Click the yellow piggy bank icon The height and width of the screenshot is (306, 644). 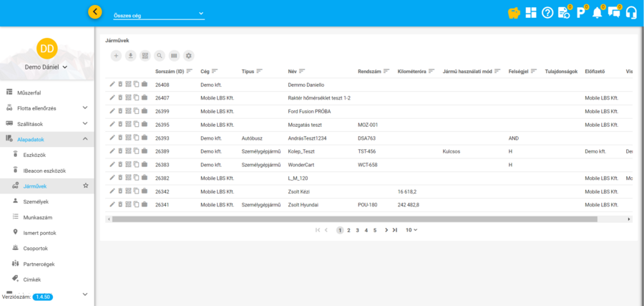point(513,13)
